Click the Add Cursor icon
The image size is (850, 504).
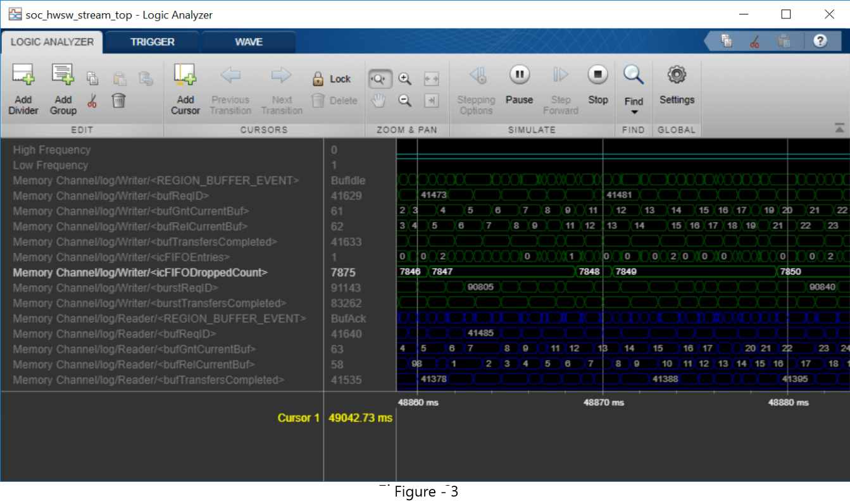point(185,76)
